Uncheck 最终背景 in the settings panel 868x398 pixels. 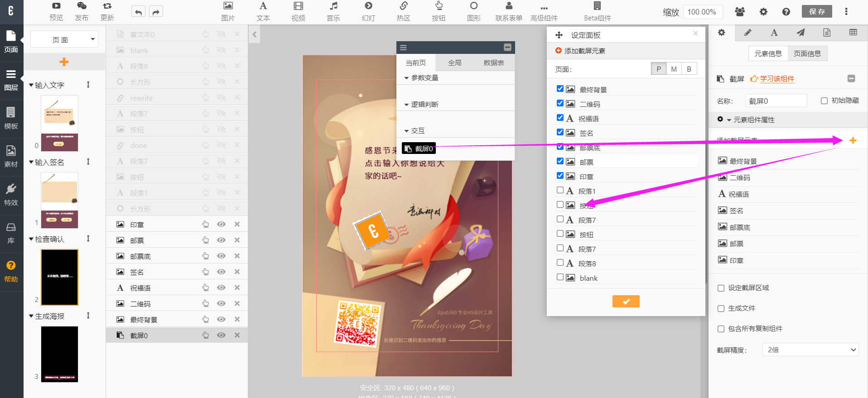pos(560,89)
